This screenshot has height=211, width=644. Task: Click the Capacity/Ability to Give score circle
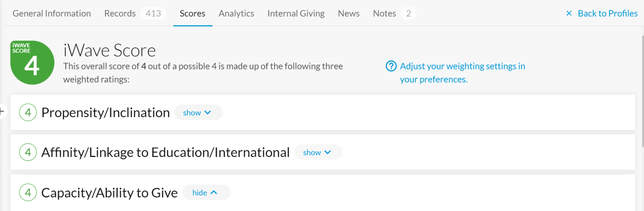click(28, 192)
